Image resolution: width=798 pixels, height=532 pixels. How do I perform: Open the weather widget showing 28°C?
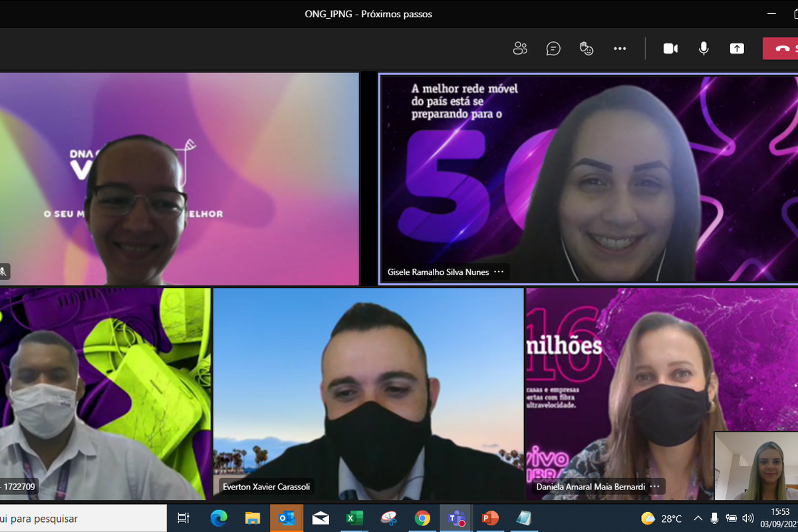tap(662, 518)
